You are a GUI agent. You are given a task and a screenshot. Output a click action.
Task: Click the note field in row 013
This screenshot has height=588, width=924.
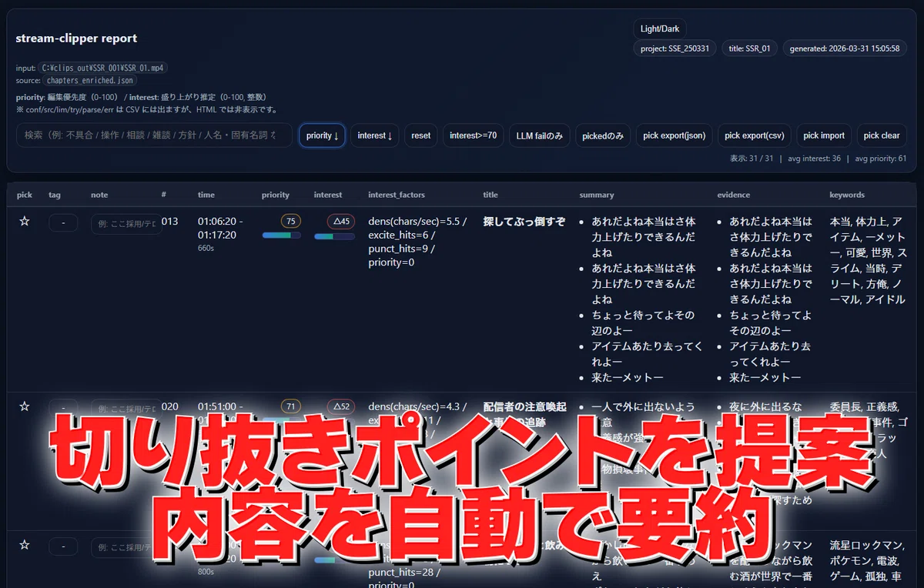(x=126, y=223)
